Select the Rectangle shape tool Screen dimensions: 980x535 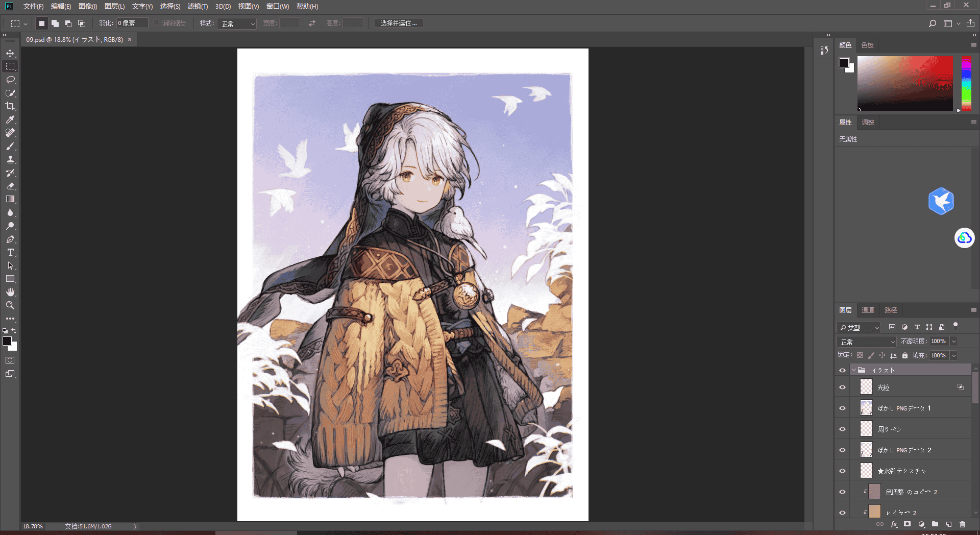point(10,279)
